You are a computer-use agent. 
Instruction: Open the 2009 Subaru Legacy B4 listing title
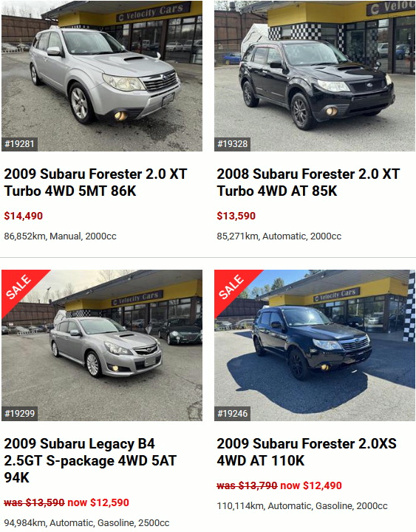pos(90,460)
